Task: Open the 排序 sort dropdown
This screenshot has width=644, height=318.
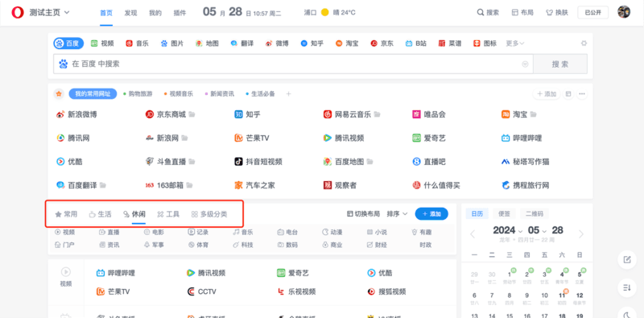Action: click(x=397, y=214)
